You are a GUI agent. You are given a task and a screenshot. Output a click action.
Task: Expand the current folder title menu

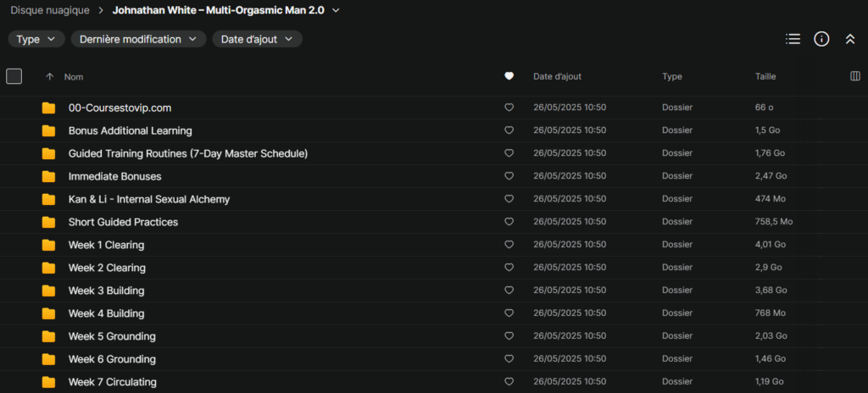337,10
